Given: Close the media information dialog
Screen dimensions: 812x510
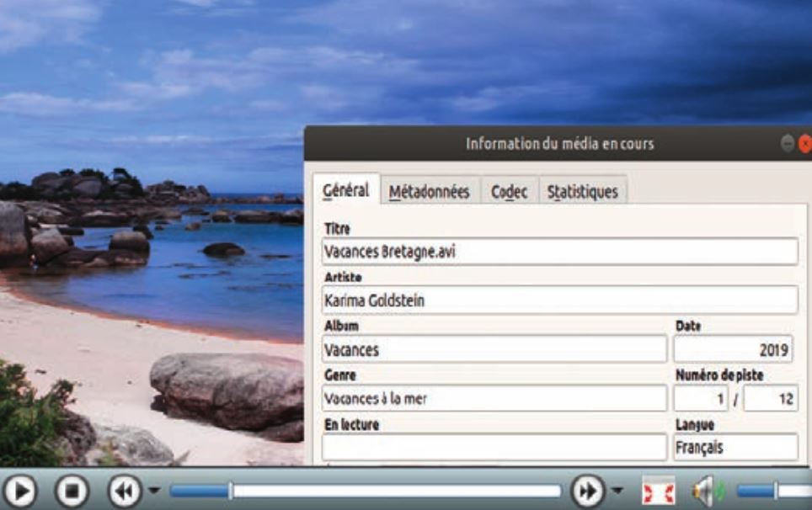Looking at the screenshot, I should pos(804,144).
